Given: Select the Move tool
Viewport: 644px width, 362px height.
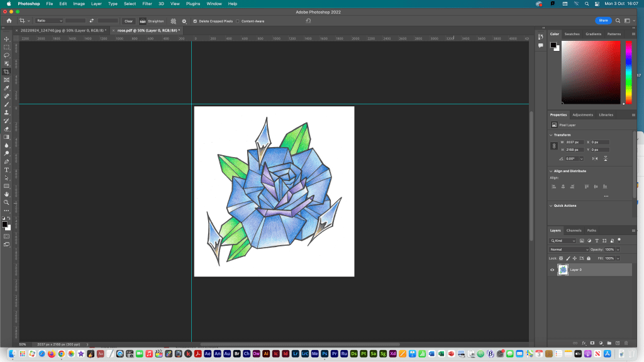Looking at the screenshot, I should (6, 39).
